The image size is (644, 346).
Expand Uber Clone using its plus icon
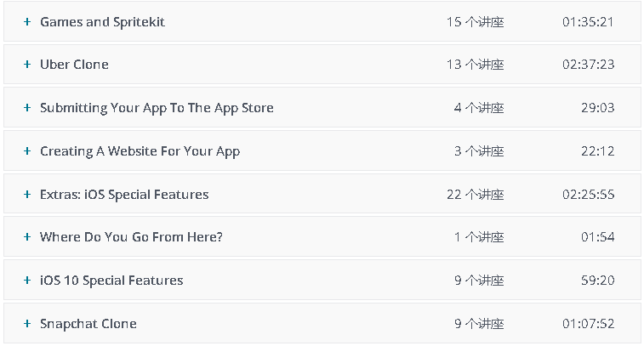pos(27,65)
